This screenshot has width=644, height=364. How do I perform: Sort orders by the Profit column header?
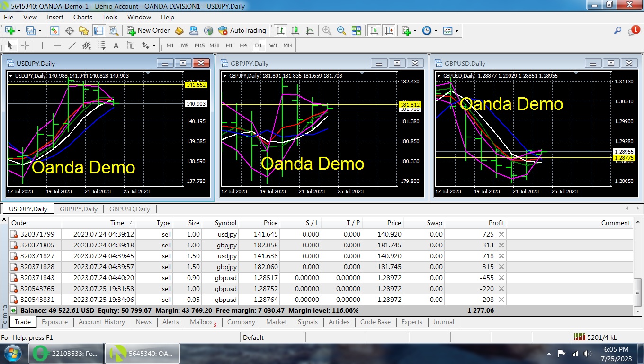point(496,223)
